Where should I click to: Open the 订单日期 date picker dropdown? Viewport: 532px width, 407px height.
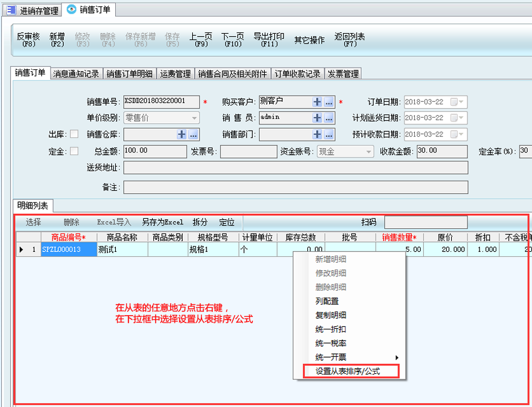tap(462, 102)
